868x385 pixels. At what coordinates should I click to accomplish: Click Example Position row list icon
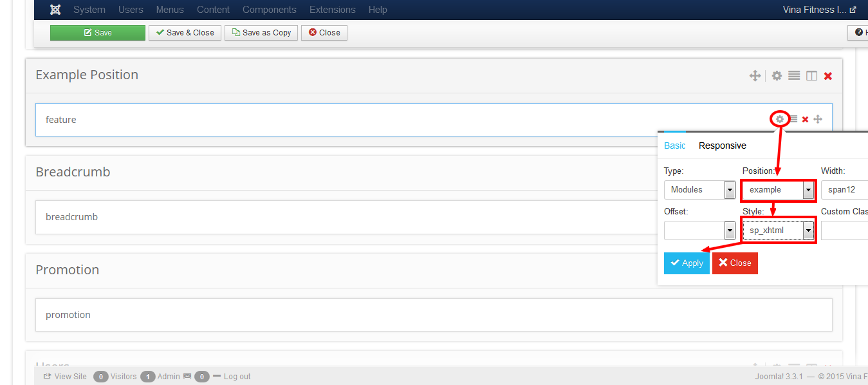point(794,76)
